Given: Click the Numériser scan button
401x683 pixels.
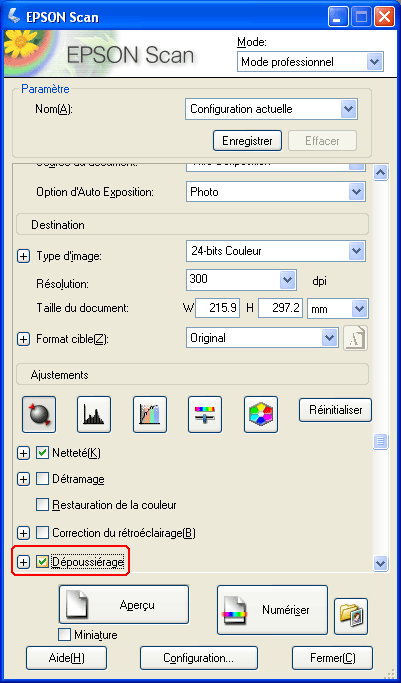Looking at the screenshot, I should pos(272,610).
